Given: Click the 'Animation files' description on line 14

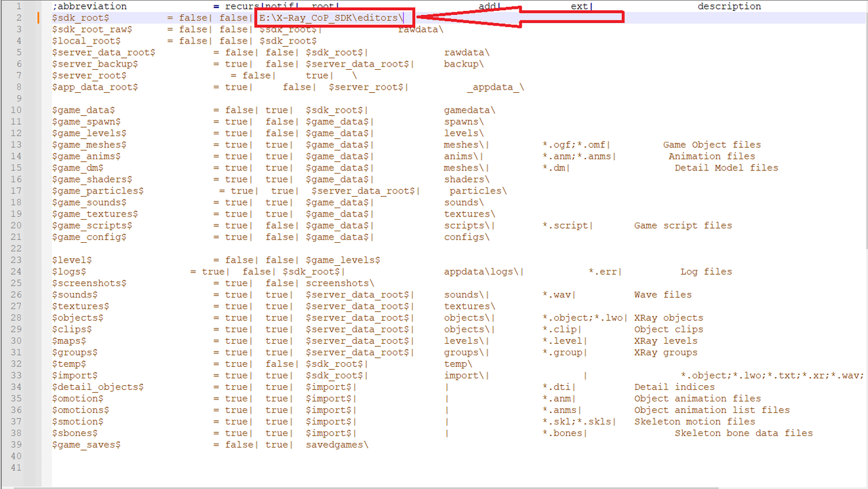Looking at the screenshot, I should tap(712, 156).
